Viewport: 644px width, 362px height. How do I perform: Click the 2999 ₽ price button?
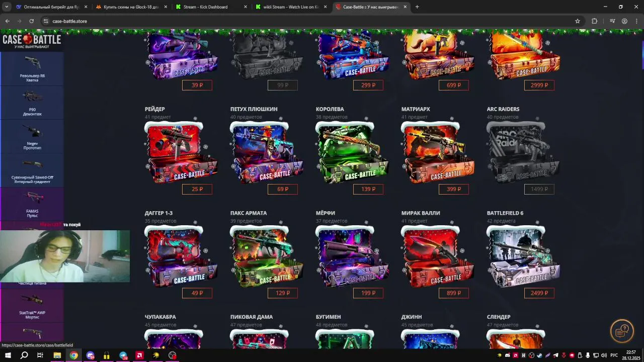pyautogui.click(x=539, y=85)
